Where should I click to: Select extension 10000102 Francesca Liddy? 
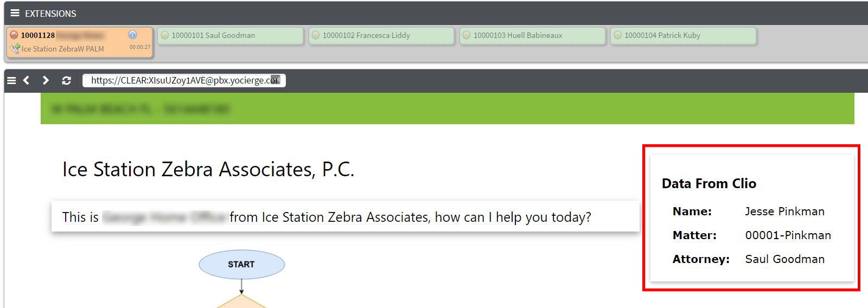pyautogui.click(x=381, y=36)
